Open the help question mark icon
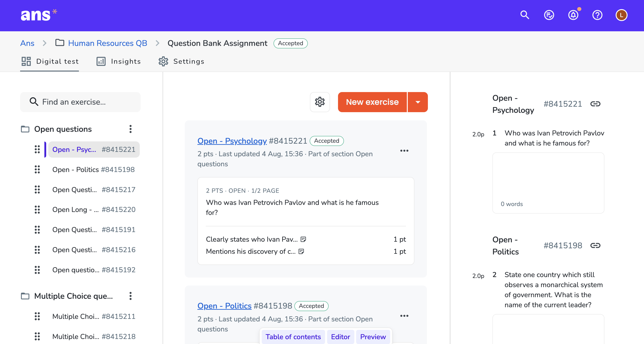644x344 pixels. pos(597,15)
